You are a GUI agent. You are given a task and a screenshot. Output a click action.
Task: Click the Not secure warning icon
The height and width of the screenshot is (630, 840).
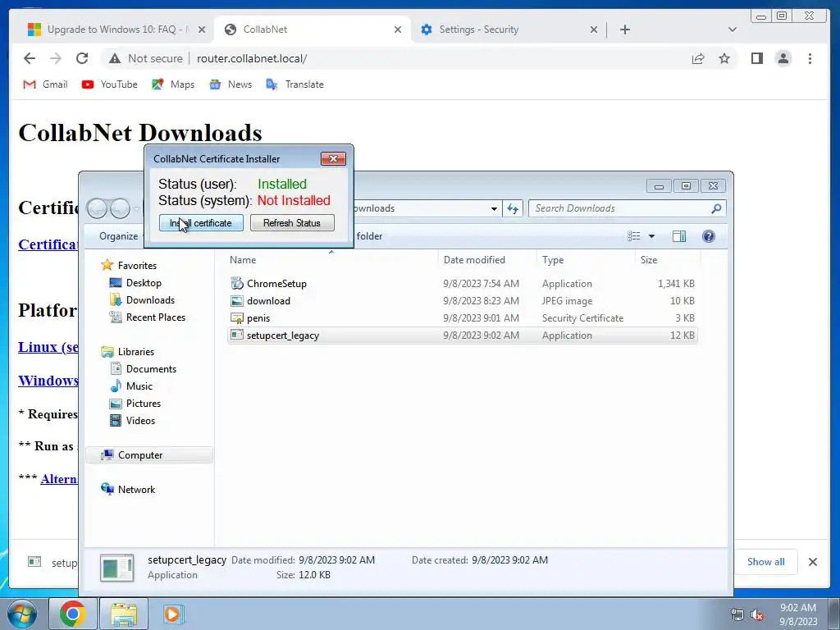pyautogui.click(x=115, y=58)
